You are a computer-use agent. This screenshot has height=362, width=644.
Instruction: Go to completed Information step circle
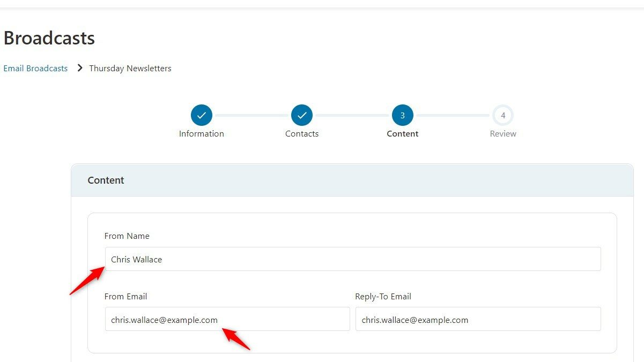202,115
